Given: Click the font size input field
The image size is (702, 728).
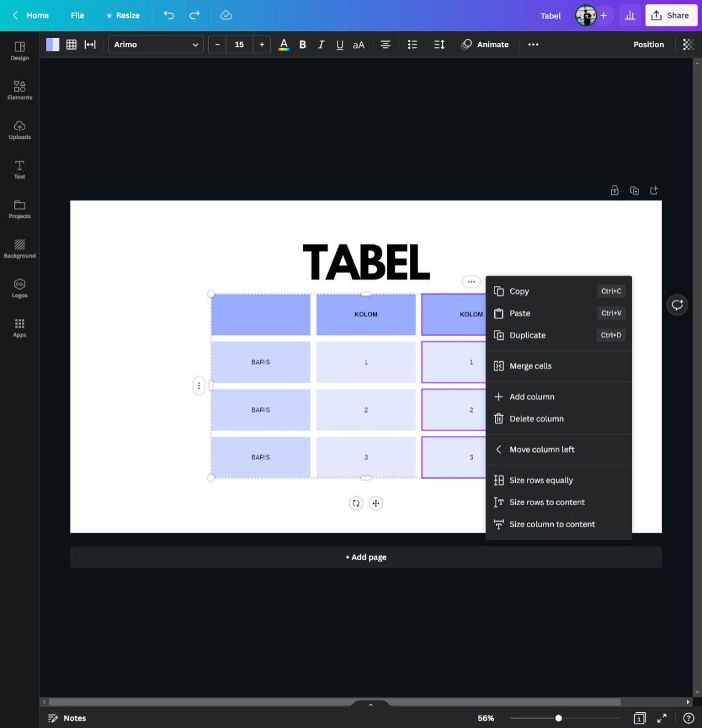Looking at the screenshot, I should point(239,45).
